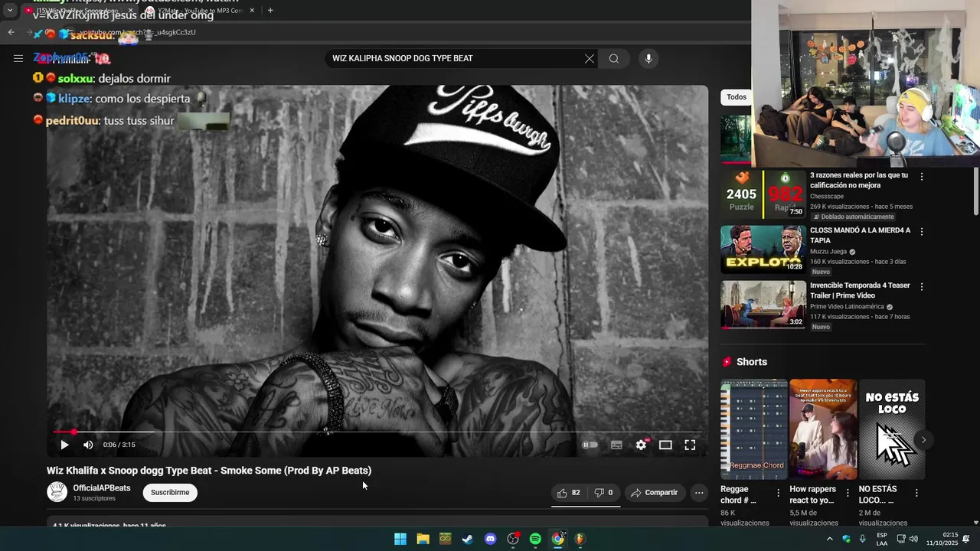This screenshot has height=551, width=980.
Task: Open OBS Studio from the taskbar
Action: coord(513,539)
